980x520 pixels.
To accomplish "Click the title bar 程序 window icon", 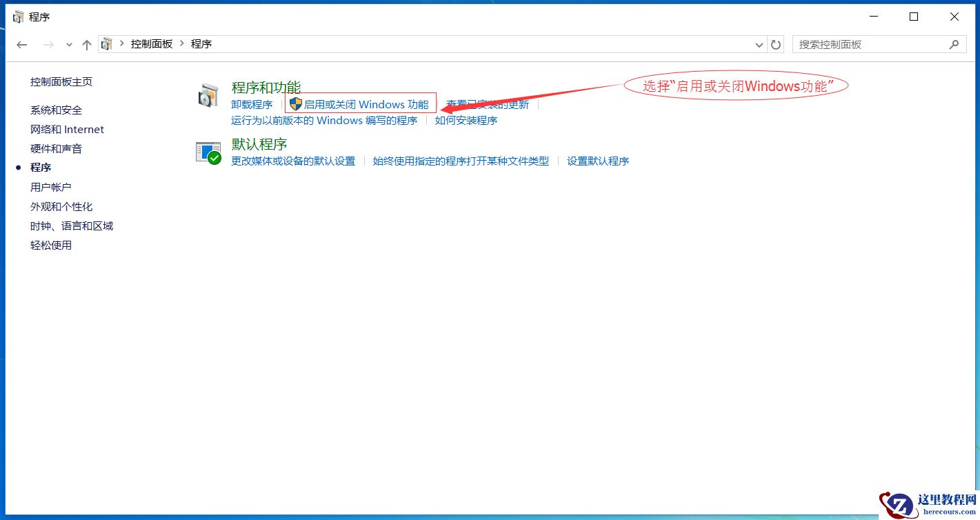I will point(18,17).
